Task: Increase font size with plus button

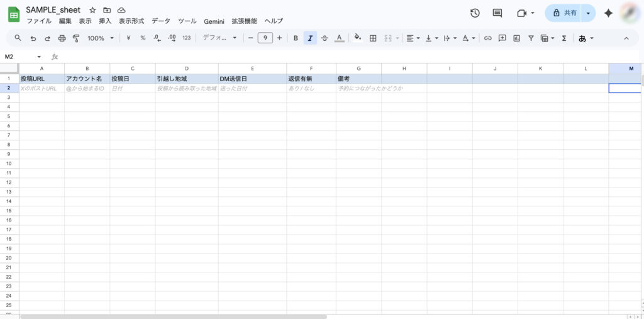Action: click(x=279, y=38)
